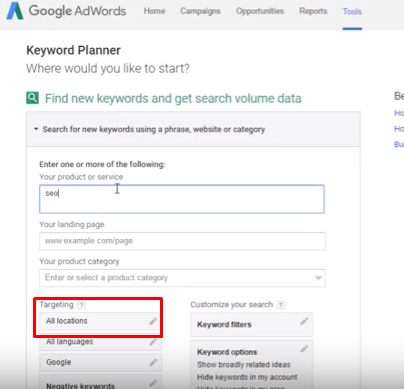Open Targeting help question mark
404x389 pixels.
pyautogui.click(x=81, y=305)
